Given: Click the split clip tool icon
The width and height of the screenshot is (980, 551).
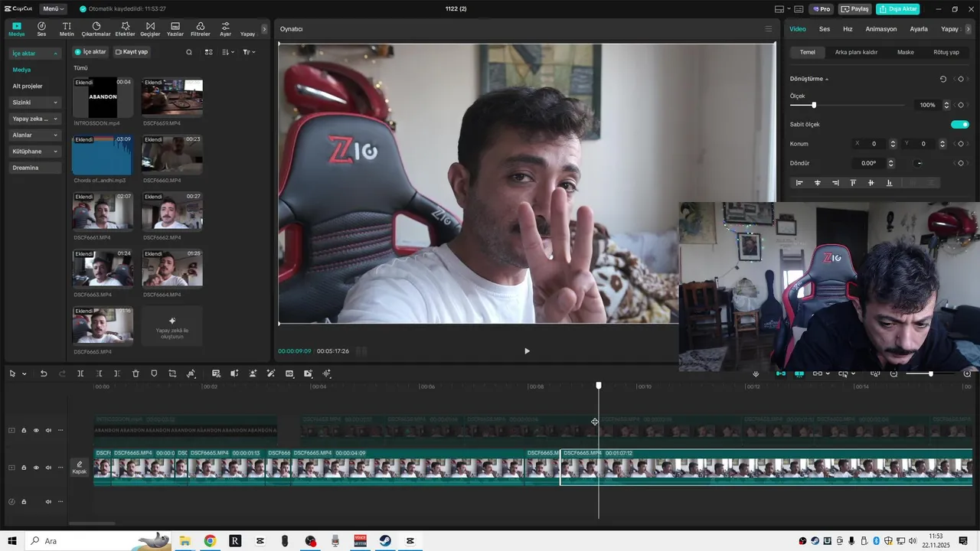Looking at the screenshot, I should [80, 373].
